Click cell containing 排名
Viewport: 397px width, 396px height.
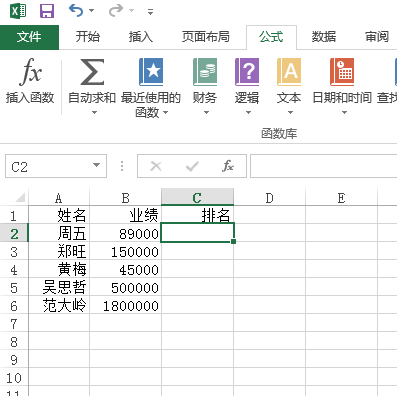[x=197, y=215]
